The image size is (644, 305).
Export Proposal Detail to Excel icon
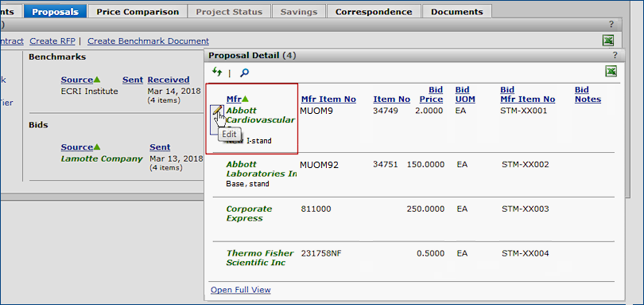coord(611,72)
